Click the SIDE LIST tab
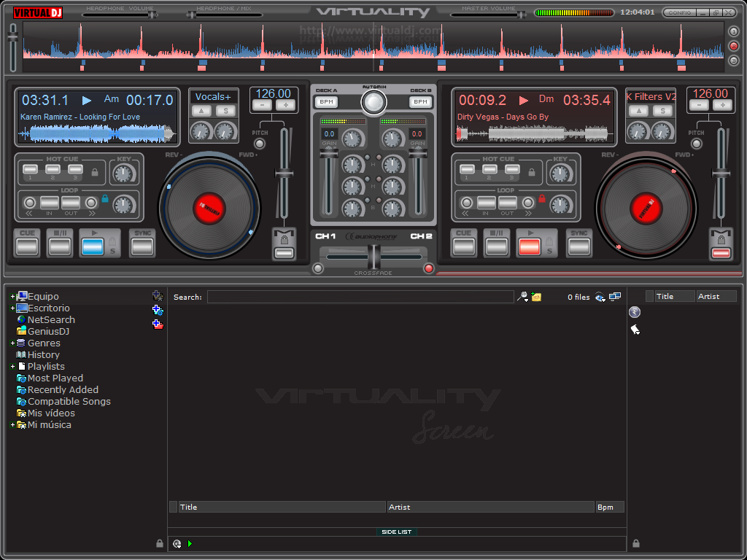Image resolution: width=747 pixels, height=560 pixels. [x=396, y=532]
